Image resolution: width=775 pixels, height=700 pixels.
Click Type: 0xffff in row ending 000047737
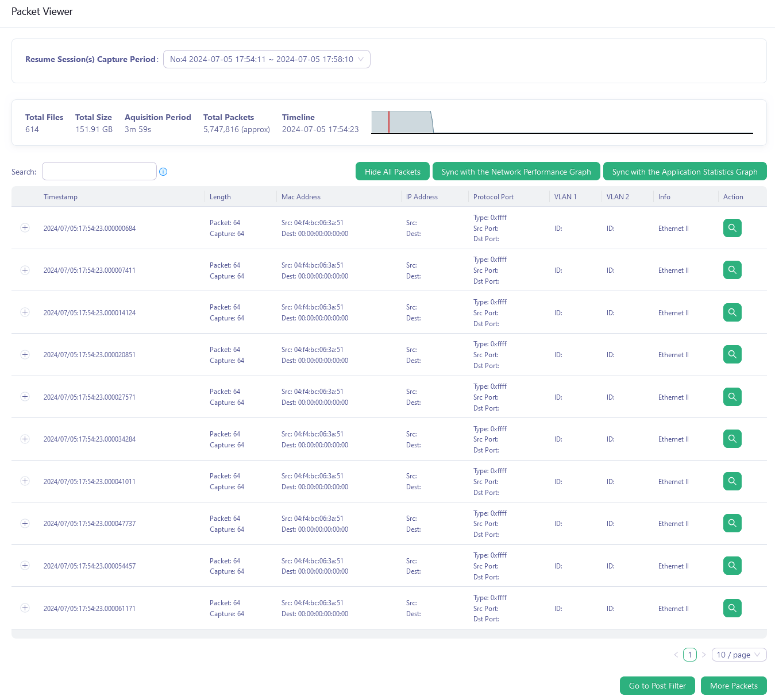(x=490, y=513)
